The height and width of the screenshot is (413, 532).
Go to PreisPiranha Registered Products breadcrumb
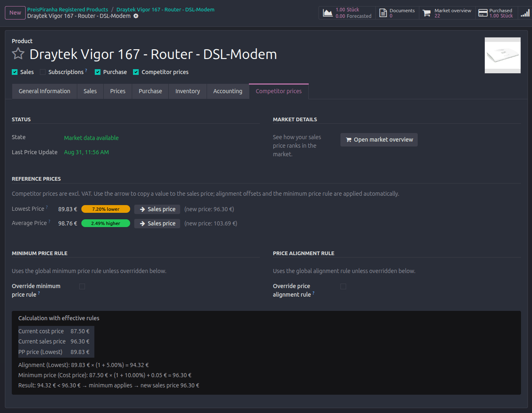pos(68,9)
